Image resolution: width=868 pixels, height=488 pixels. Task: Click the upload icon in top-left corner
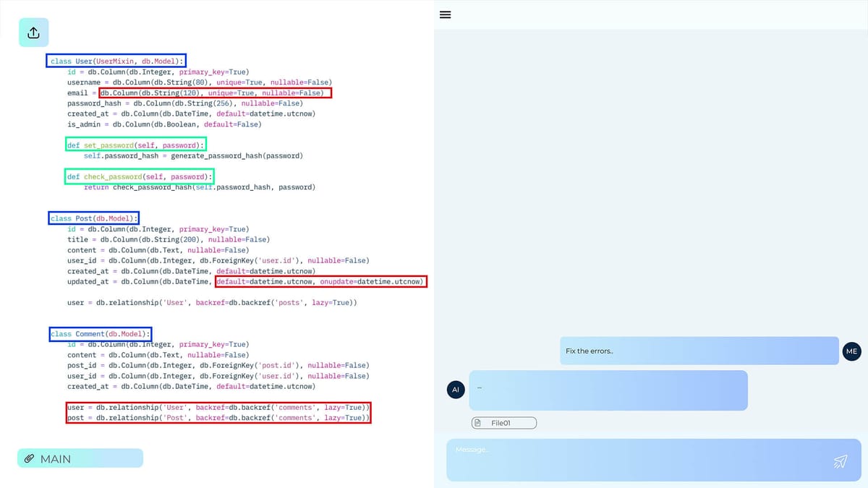pyautogui.click(x=33, y=33)
